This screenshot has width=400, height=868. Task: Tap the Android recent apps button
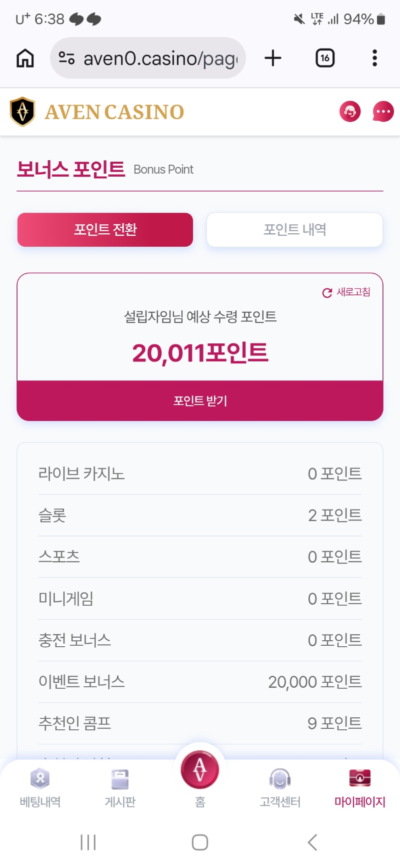[88, 842]
